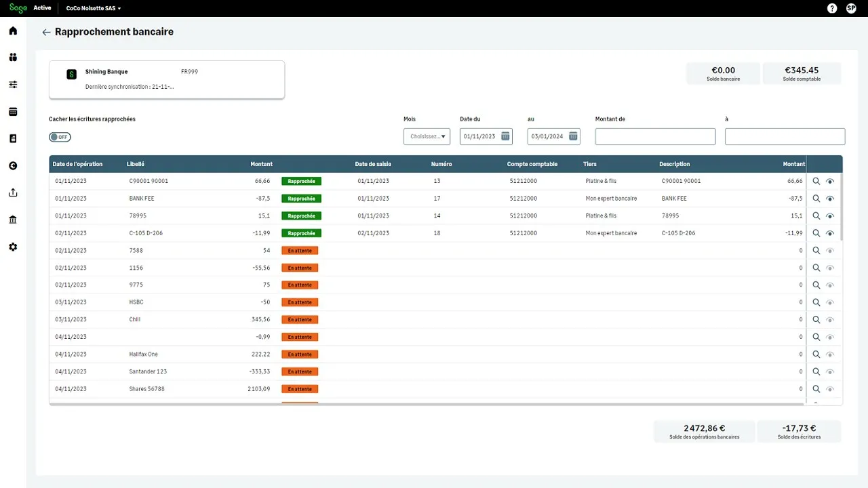Open calendar picker for end date 03/01/2024
This screenshot has height=488, width=868.
(x=573, y=136)
